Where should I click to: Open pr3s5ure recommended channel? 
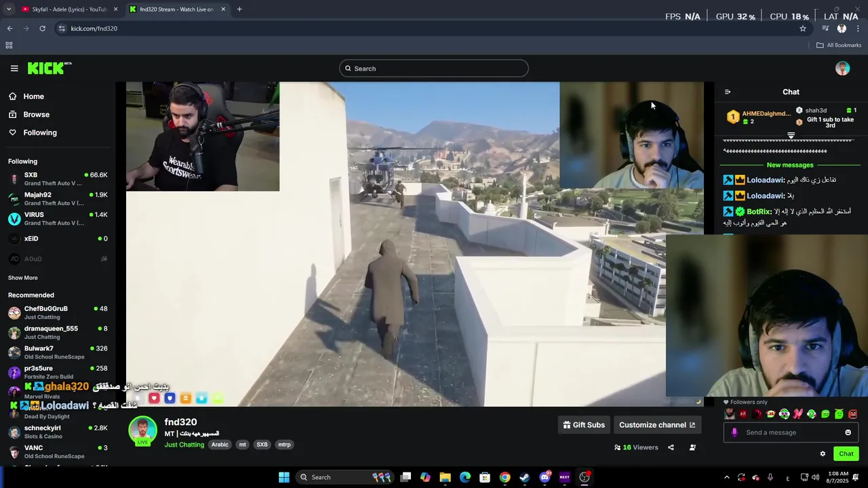58,372
